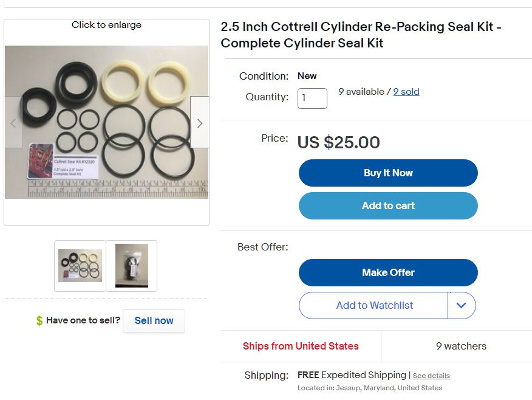This screenshot has width=532, height=400.
Task: Click the Make Offer button
Action: click(388, 272)
